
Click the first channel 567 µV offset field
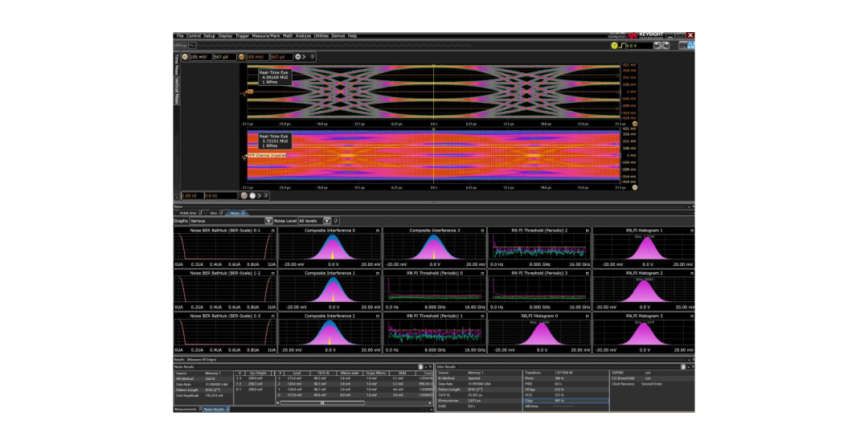point(224,57)
